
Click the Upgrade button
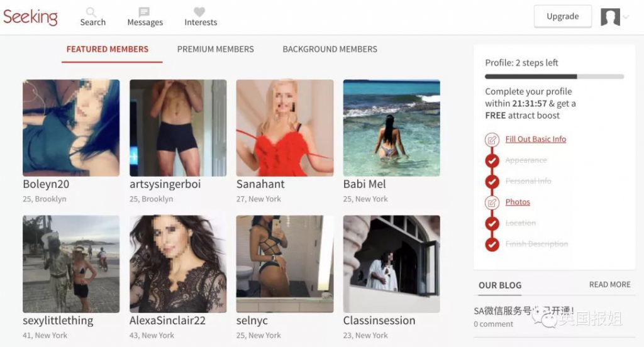(x=563, y=16)
